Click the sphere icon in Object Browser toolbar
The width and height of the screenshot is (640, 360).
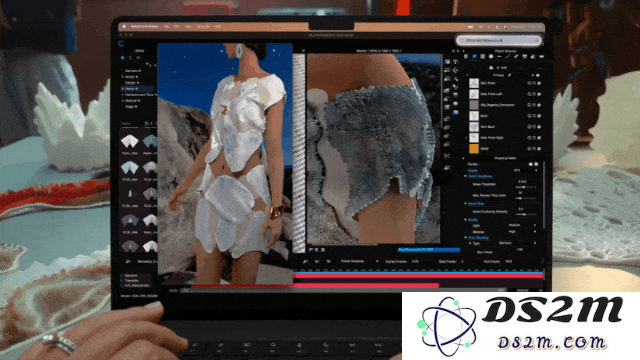coord(491,57)
